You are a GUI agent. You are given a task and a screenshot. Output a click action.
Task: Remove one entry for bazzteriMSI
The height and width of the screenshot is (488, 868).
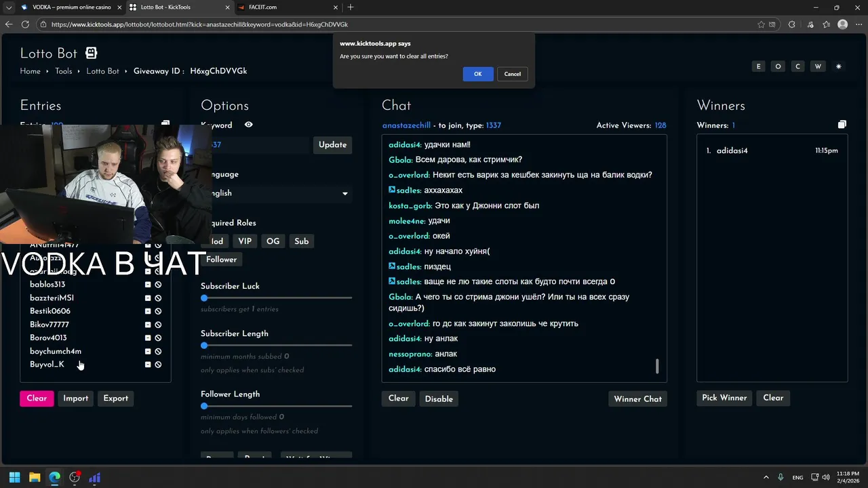(148, 298)
